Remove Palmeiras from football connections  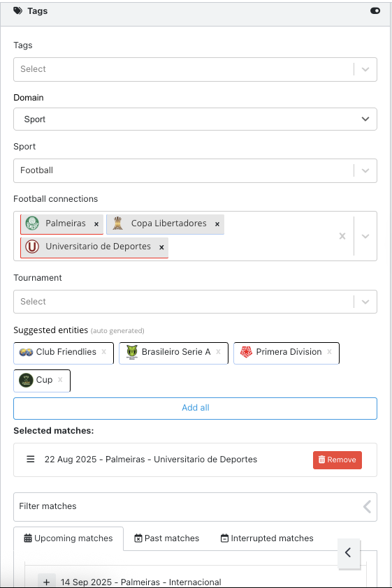tap(96, 224)
